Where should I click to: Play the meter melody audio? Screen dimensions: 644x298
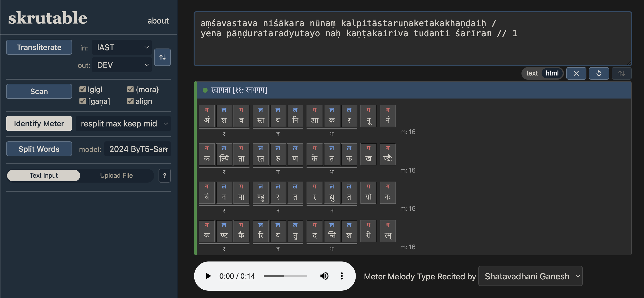tap(208, 276)
